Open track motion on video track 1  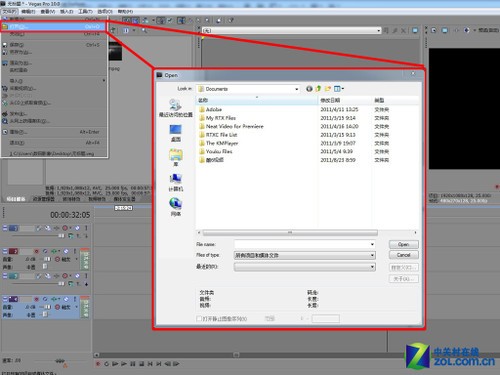48,228
